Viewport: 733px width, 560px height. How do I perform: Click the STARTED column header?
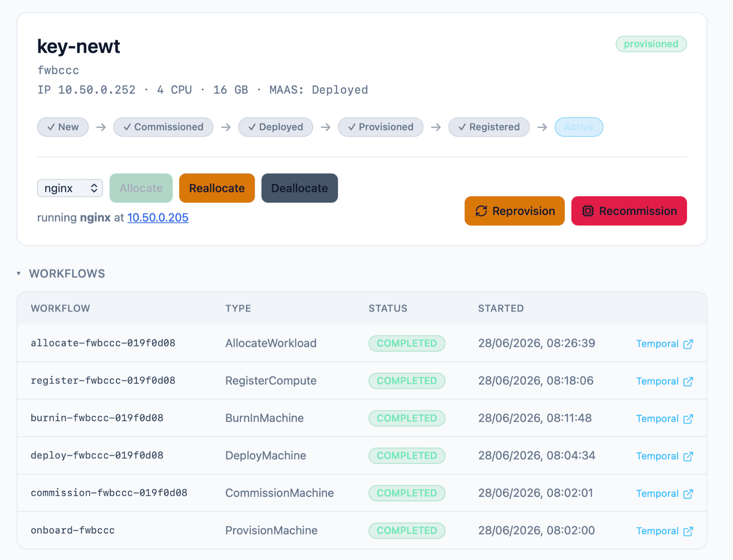click(501, 308)
